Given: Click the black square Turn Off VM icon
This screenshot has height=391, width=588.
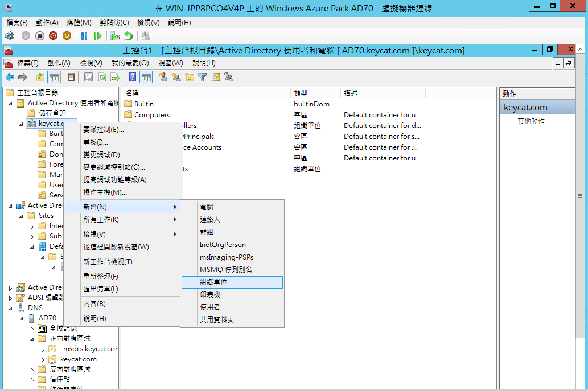Looking at the screenshot, I should (x=40, y=36).
